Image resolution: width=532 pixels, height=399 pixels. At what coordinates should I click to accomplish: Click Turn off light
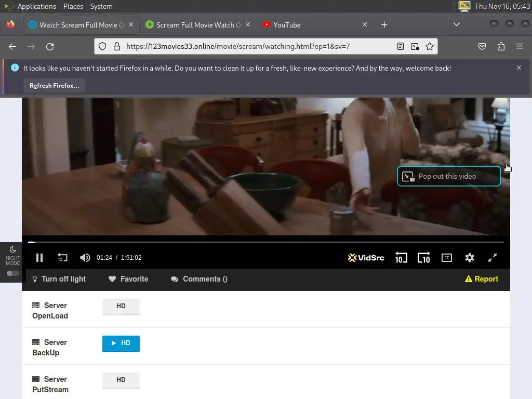pos(59,279)
